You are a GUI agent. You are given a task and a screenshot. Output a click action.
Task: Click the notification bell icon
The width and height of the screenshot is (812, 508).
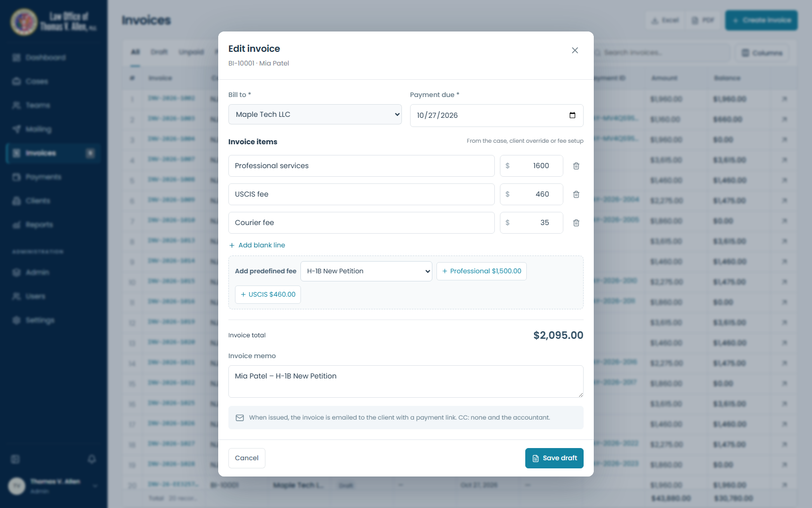point(92,459)
